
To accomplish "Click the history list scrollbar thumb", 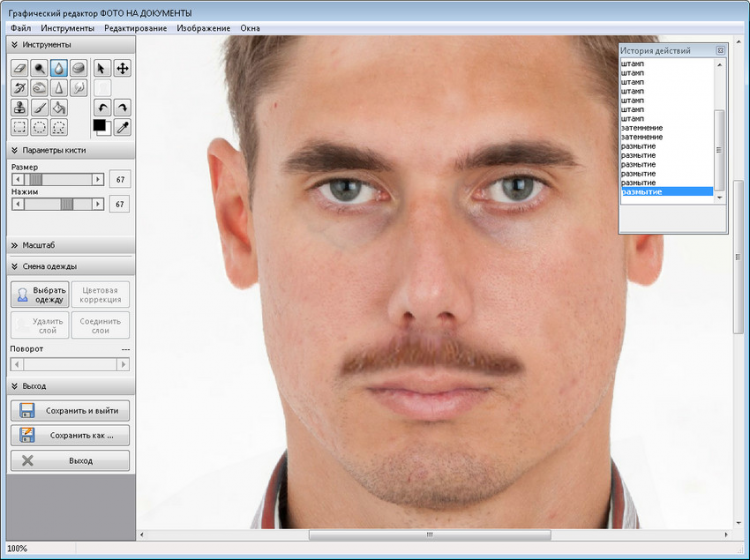I will tap(719, 150).
